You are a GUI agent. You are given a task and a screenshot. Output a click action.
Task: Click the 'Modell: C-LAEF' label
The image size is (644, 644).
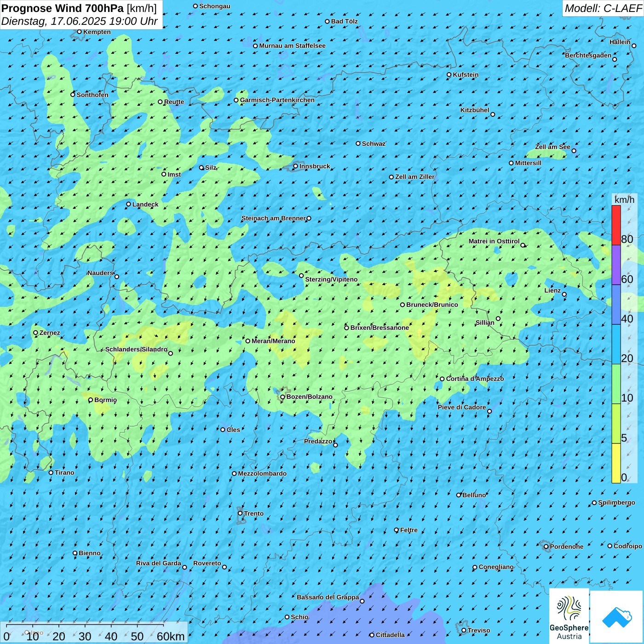(x=603, y=8)
